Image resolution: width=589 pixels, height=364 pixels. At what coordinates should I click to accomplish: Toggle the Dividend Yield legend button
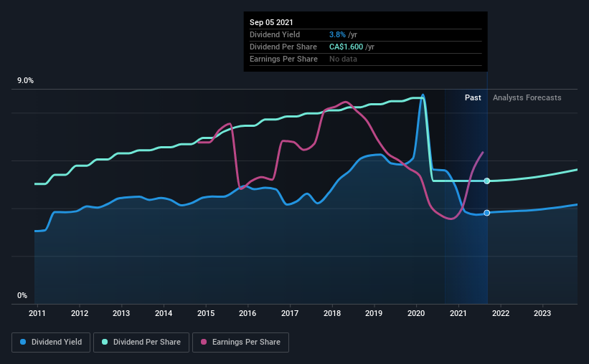(x=51, y=343)
